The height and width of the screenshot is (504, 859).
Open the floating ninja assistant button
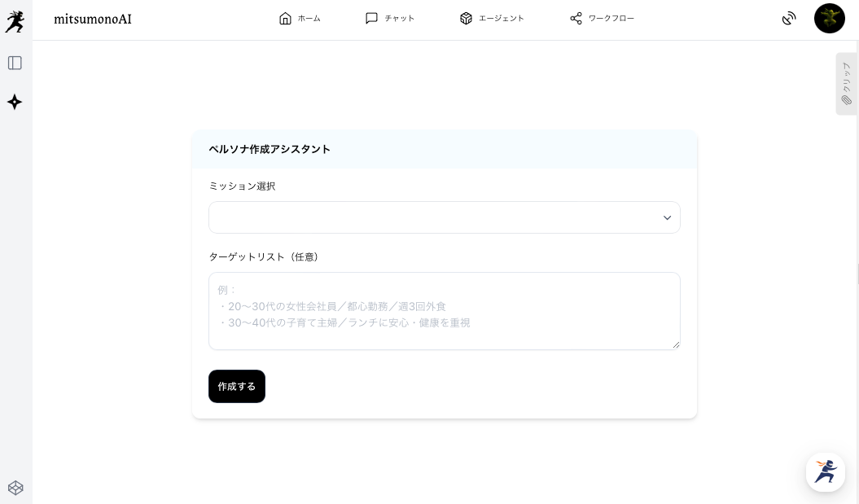(x=825, y=471)
